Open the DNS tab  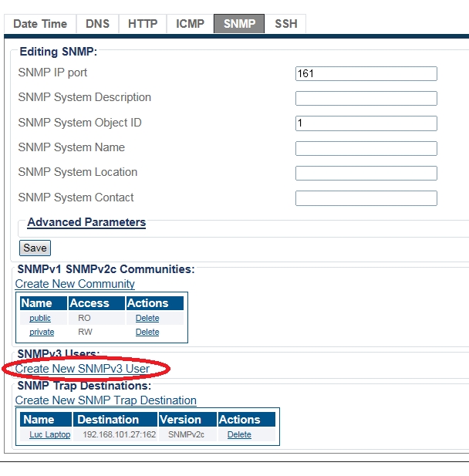(x=97, y=24)
